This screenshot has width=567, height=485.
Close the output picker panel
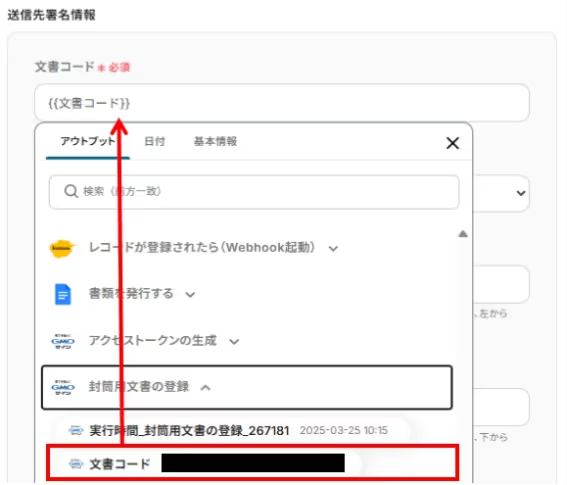pyautogui.click(x=452, y=143)
